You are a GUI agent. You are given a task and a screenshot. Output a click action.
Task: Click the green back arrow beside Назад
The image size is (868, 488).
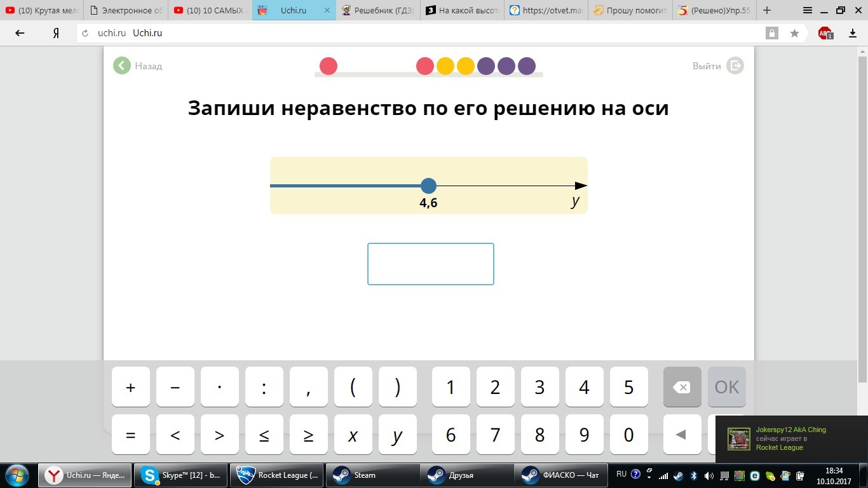pyautogui.click(x=121, y=65)
